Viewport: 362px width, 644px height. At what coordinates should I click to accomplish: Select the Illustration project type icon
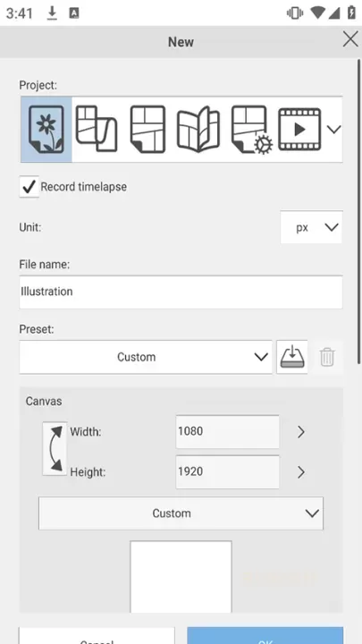(x=46, y=130)
